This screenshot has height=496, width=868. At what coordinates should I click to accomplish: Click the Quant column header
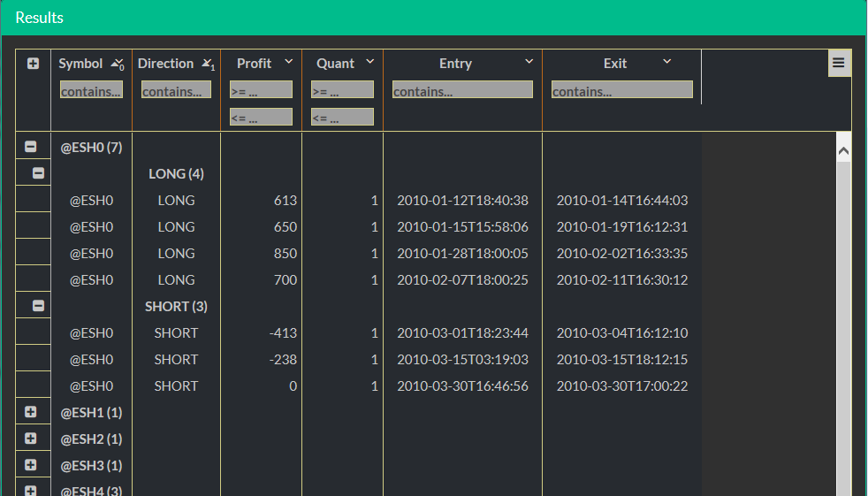point(335,64)
